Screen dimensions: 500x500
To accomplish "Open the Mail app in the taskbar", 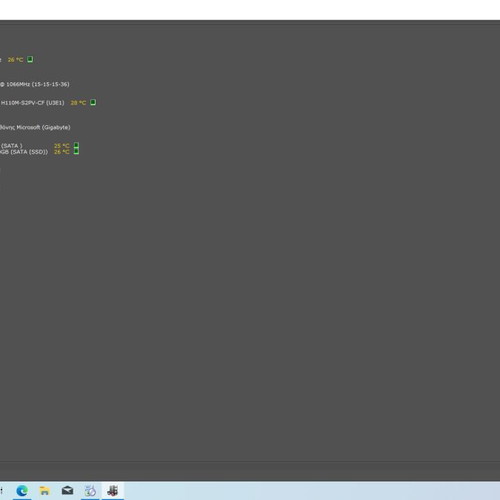I will 67,491.
